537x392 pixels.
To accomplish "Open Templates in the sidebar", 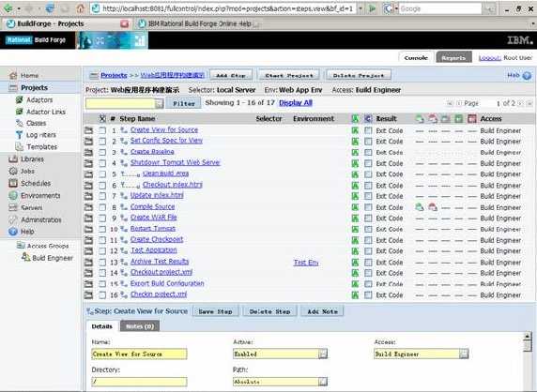I will (42, 147).
